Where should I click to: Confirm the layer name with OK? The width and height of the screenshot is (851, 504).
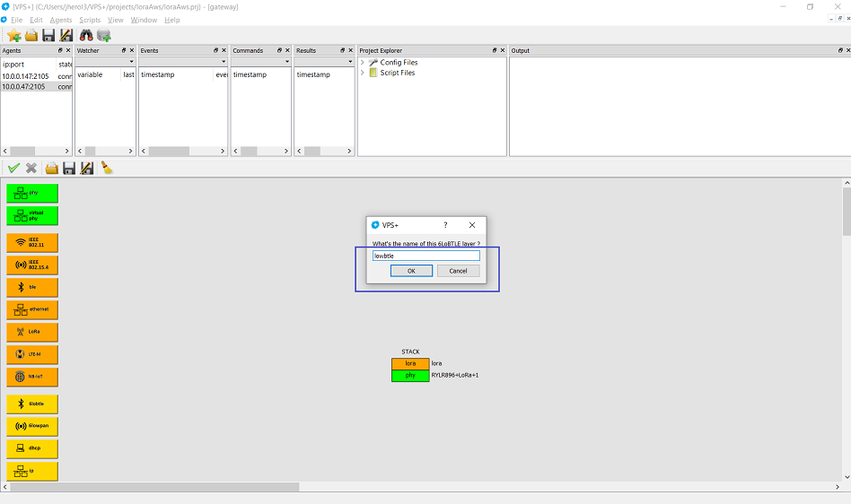(411, 271)
